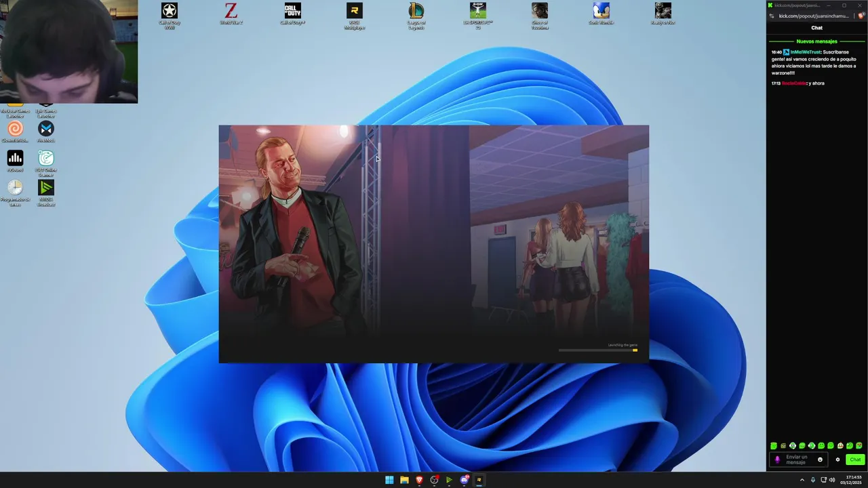868x488 pixels.
Task: Launch the Sonic desktop shortcut
Action: (601, 14)
